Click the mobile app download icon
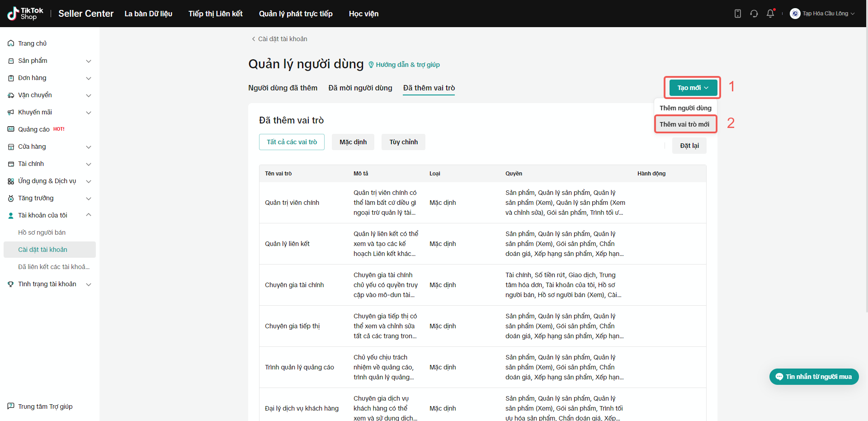This screenshot has height=421, width=868. [x=737, y=14]
